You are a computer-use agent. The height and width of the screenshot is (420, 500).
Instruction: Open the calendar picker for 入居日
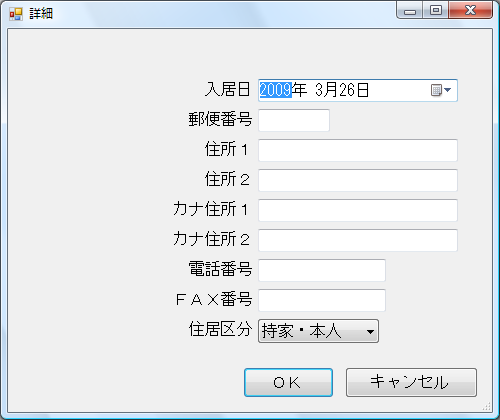[441, 90]
